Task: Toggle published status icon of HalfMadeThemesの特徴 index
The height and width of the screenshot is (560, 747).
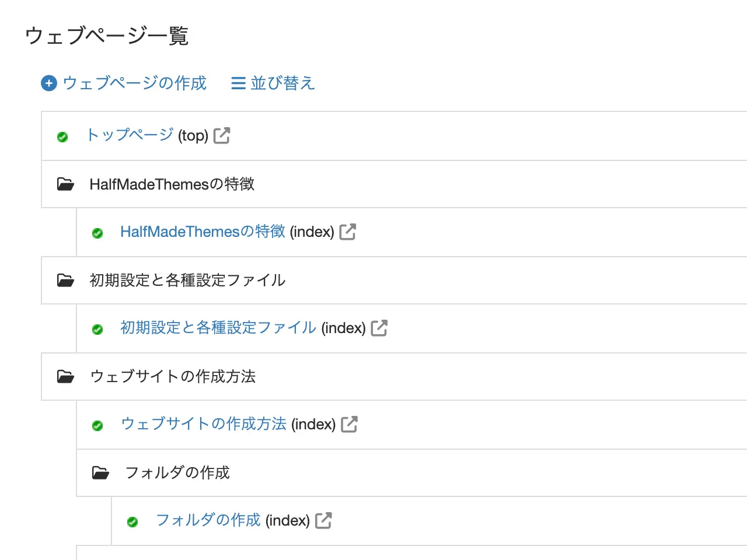Action: (x=97, y=233)
